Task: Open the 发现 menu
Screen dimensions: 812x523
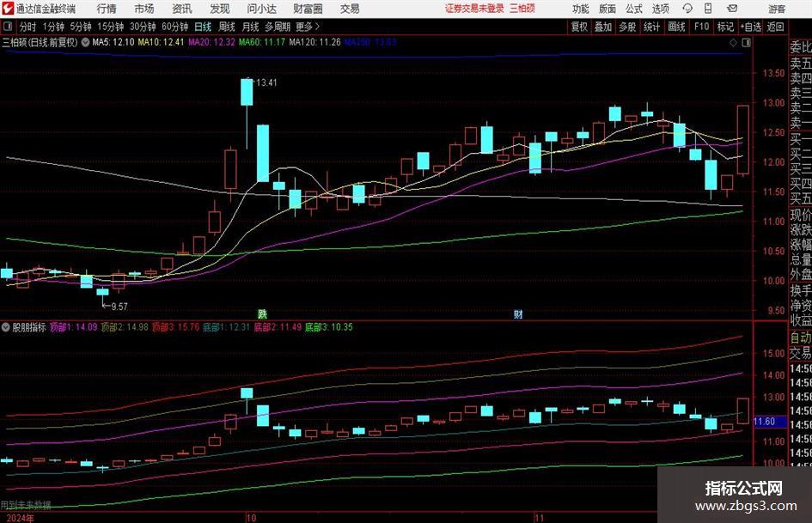Action: coord(220,9)
